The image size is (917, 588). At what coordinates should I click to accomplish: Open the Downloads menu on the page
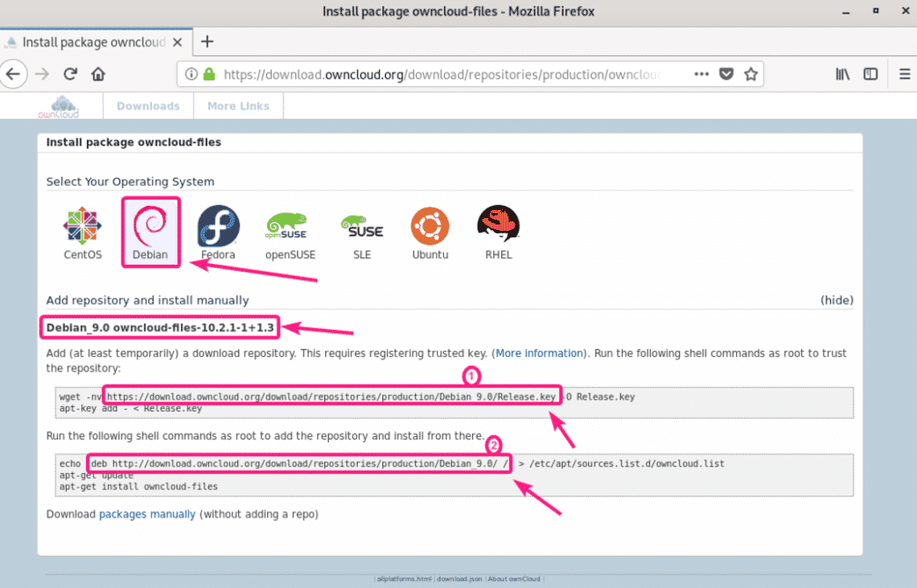(x=148, y=105)
